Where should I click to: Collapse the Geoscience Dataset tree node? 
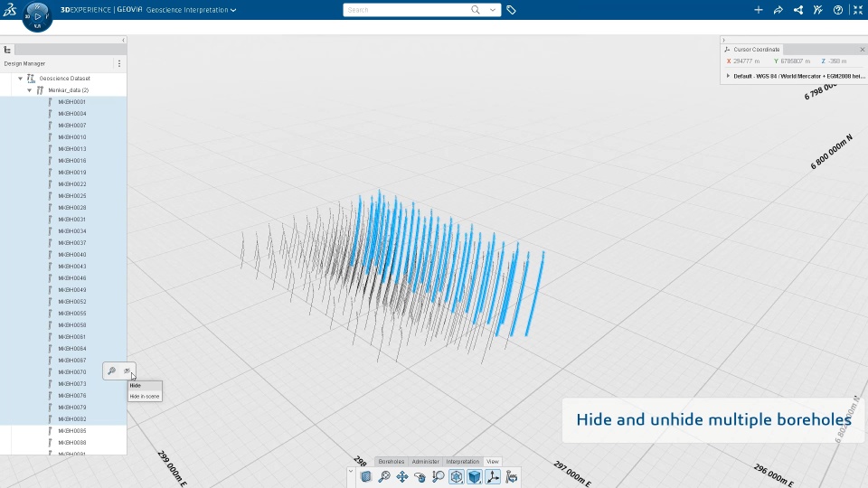(21, 79)
